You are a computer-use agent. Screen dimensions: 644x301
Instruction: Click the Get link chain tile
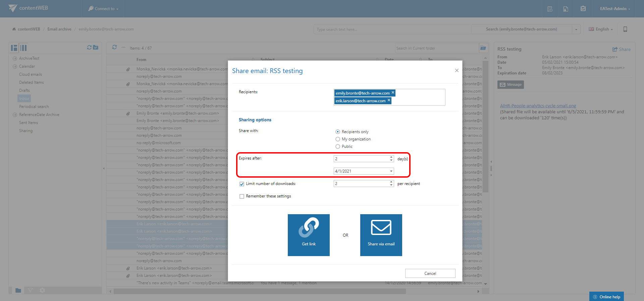pos(309,235)
